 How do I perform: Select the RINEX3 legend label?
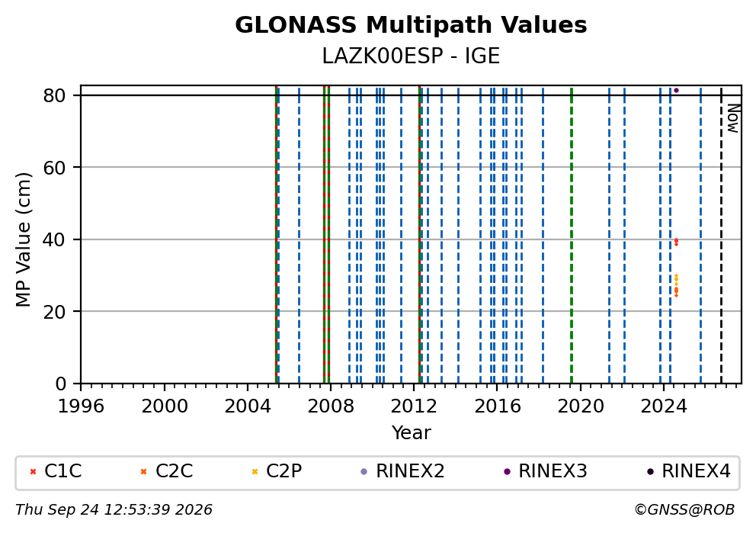point(553,471)
